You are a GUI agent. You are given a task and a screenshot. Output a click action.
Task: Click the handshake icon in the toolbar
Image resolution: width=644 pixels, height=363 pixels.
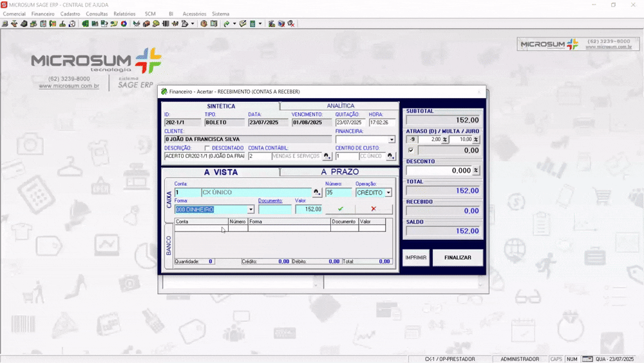(137, 24)
